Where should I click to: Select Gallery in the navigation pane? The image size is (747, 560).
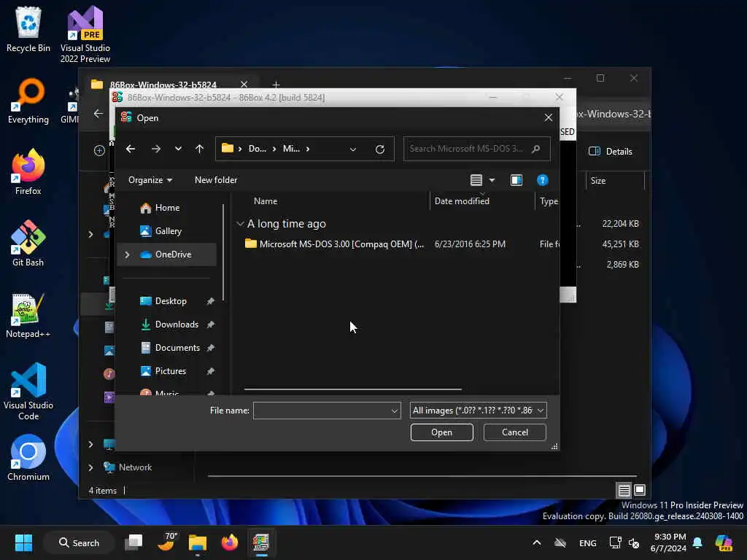click(167, 231)
